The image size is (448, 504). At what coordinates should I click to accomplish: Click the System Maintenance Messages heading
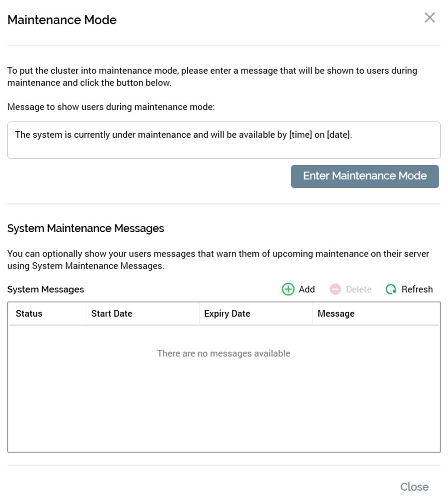click(85, 228)
